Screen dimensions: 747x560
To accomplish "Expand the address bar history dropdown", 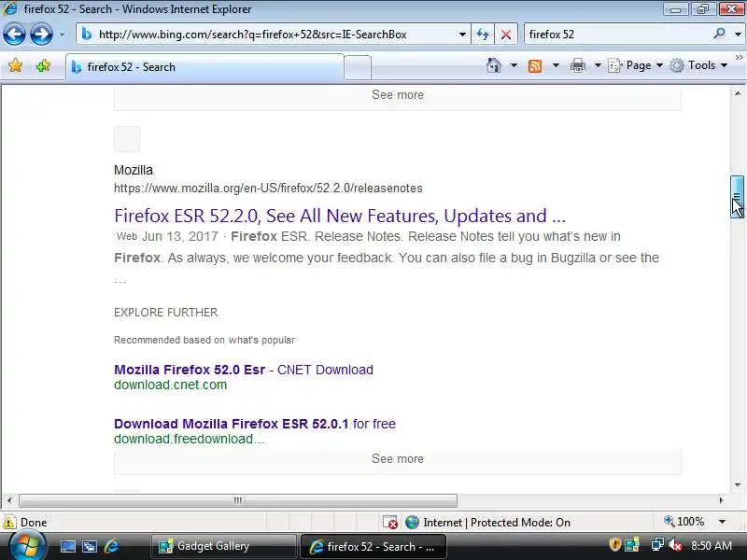I will (x=462, y=35).
